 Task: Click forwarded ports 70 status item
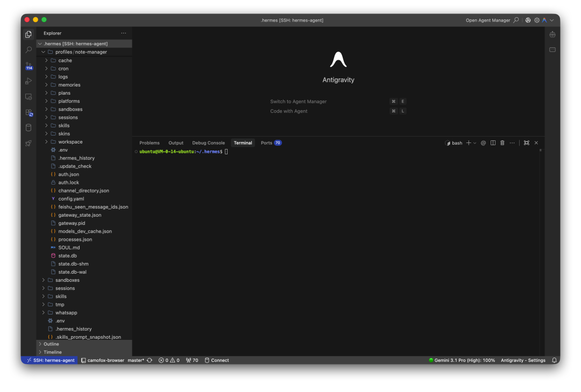coord(192,360)
